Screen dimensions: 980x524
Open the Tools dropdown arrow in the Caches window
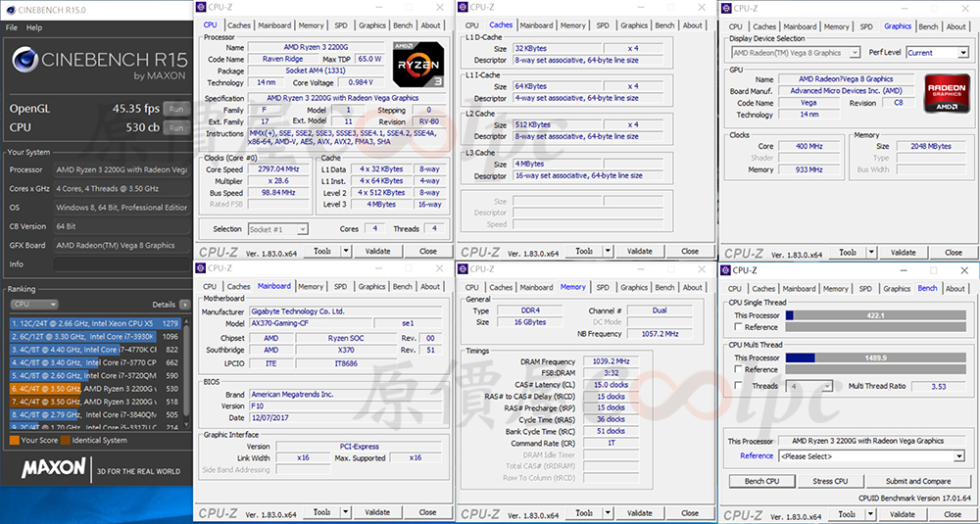click(609, 251)
